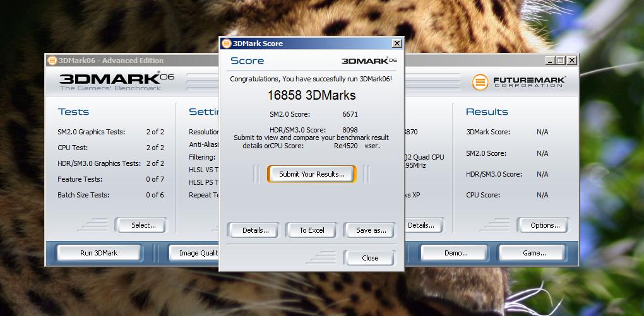Image resolution: width=644 pixels, height=316 pixels.
Task: Click HDR/SM3.0 Graphics Tests row
Action: (111, 163)
